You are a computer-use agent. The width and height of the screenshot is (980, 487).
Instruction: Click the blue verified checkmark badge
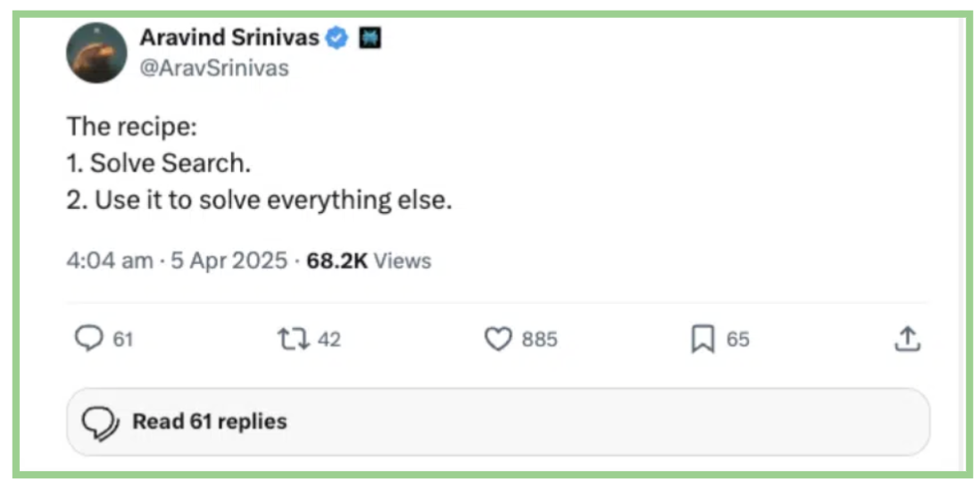click(336, 38)
